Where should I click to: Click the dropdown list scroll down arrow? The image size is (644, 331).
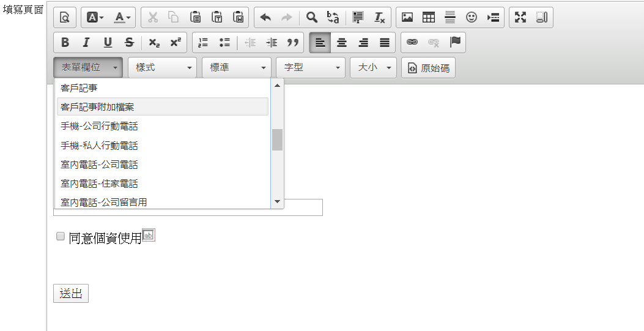coord(277,202)
